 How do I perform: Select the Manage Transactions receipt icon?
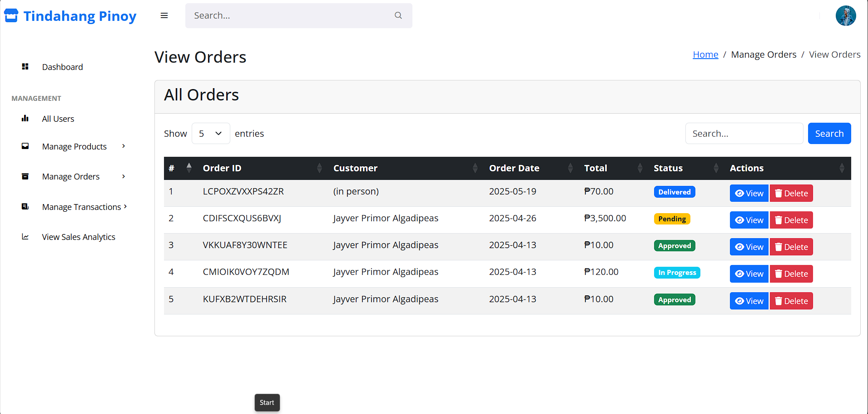click(25, 207)
